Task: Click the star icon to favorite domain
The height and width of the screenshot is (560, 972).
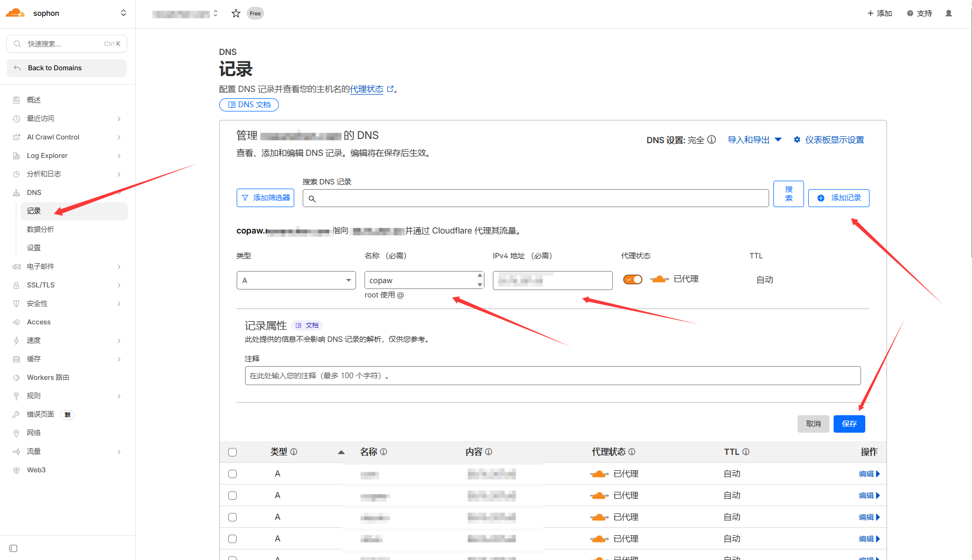Action: click(236, 13)
